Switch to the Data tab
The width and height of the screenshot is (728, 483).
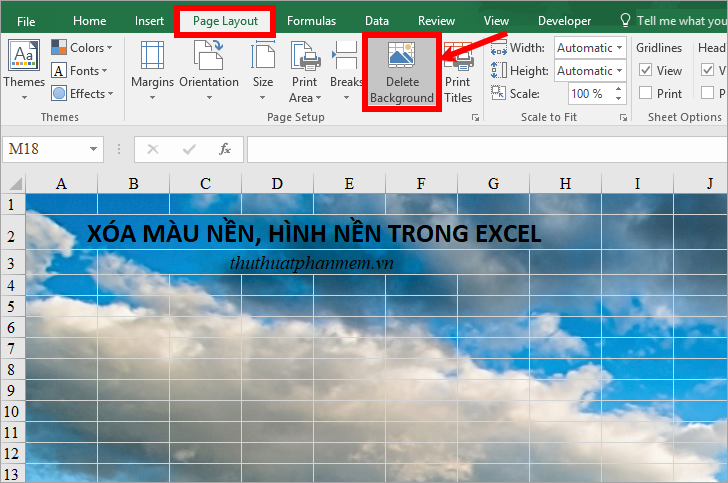click(377, 21)
